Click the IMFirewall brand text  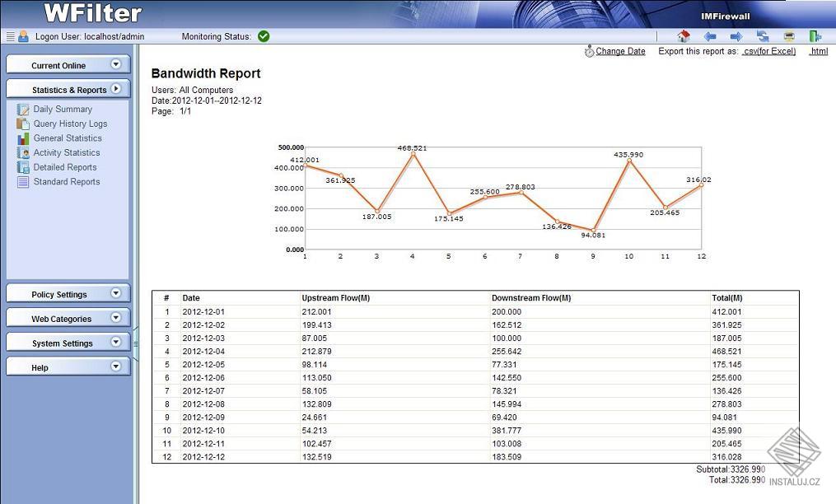coord(725,16)
